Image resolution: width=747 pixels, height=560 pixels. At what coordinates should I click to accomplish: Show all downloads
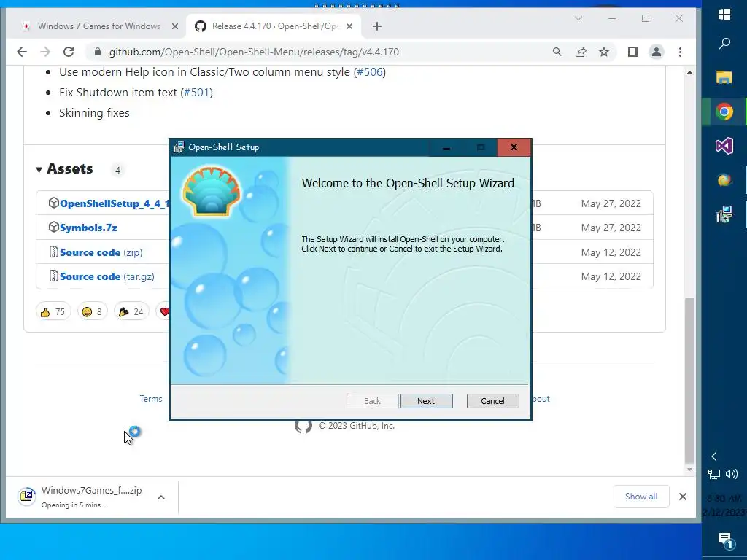641,497
